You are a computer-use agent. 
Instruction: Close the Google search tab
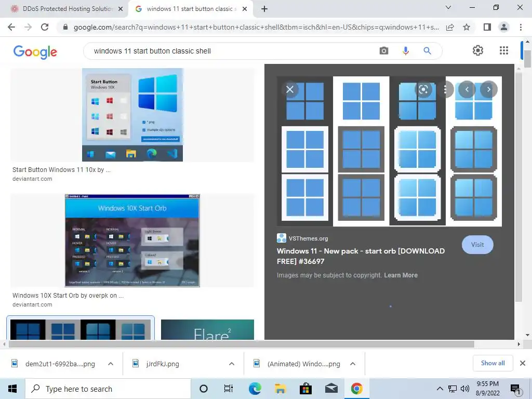(x=245, y=9)
